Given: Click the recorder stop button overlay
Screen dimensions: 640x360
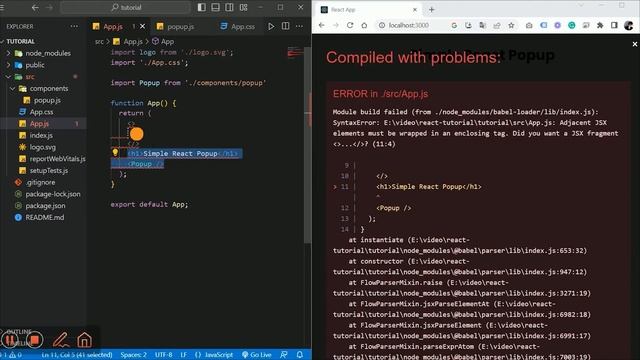Looking at the screenshot, I should 35,340.
